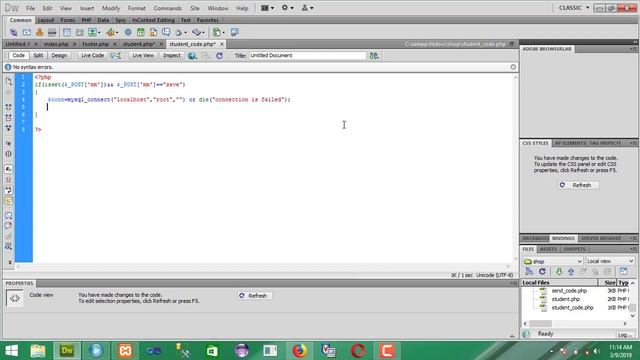Insert a Named Anchor from Common bar
Viewport: 640px width, 360px height.
click(x=40, y=32)
